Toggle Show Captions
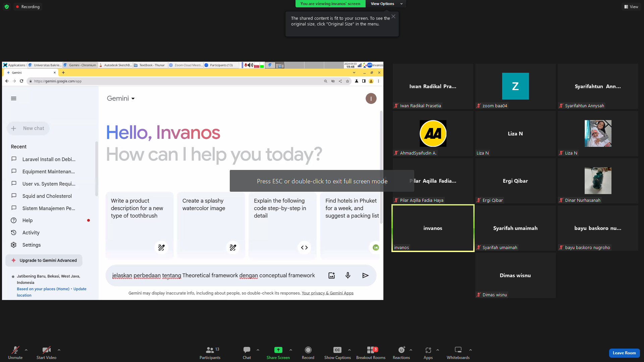This screenshot has width=644, height=362. click(337, 353)
